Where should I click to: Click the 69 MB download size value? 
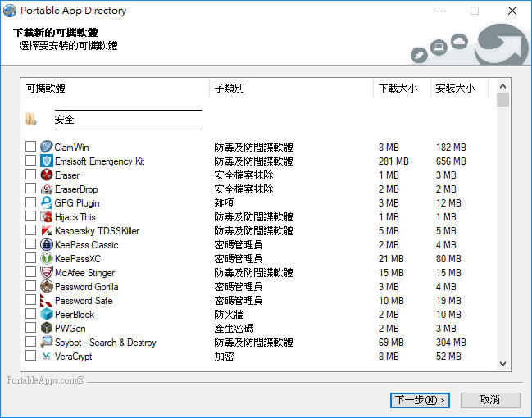[x=391, y=343]
